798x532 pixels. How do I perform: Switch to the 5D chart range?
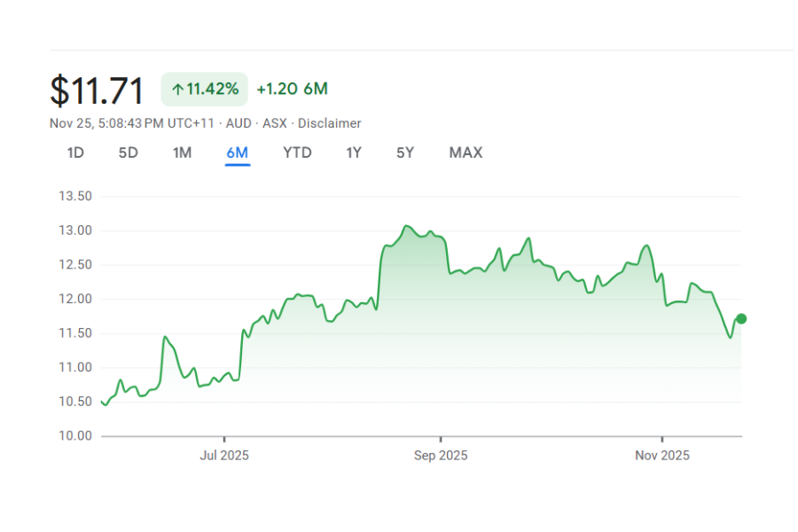(x=129, y=153)
